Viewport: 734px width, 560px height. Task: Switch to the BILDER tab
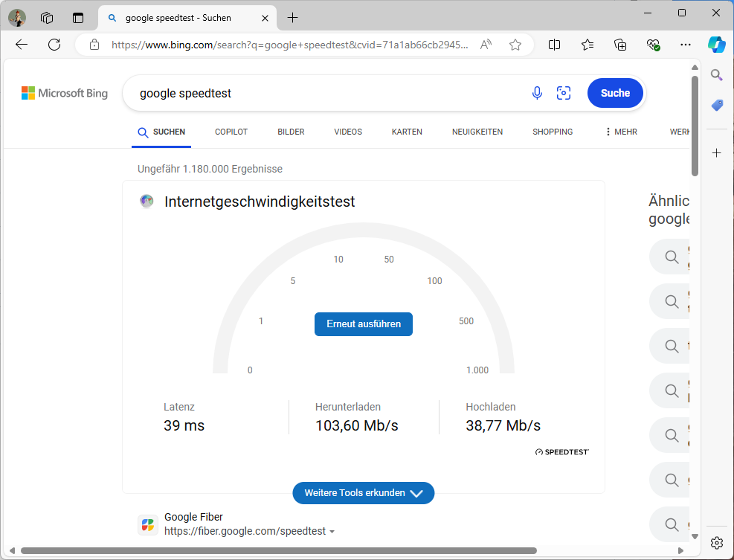point(291,132)
